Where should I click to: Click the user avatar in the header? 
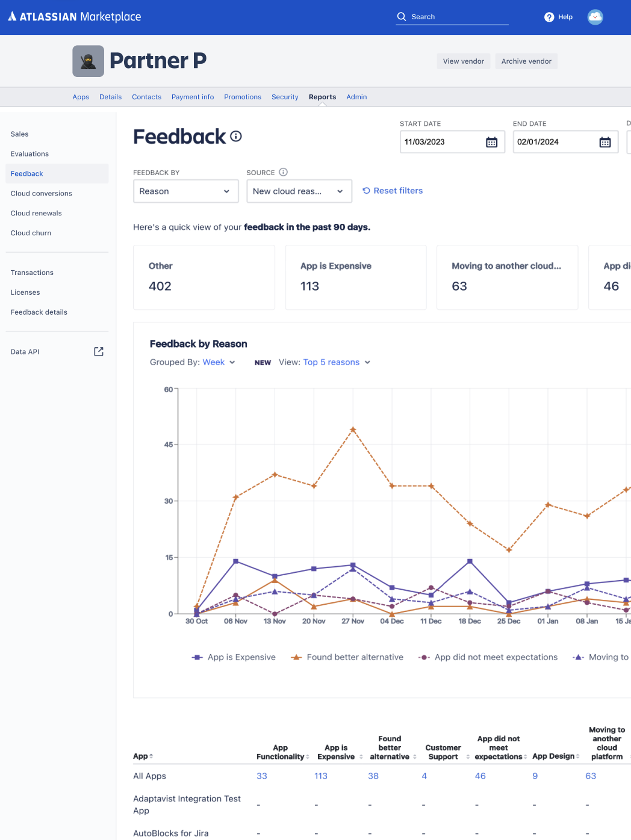coord(595,17)
